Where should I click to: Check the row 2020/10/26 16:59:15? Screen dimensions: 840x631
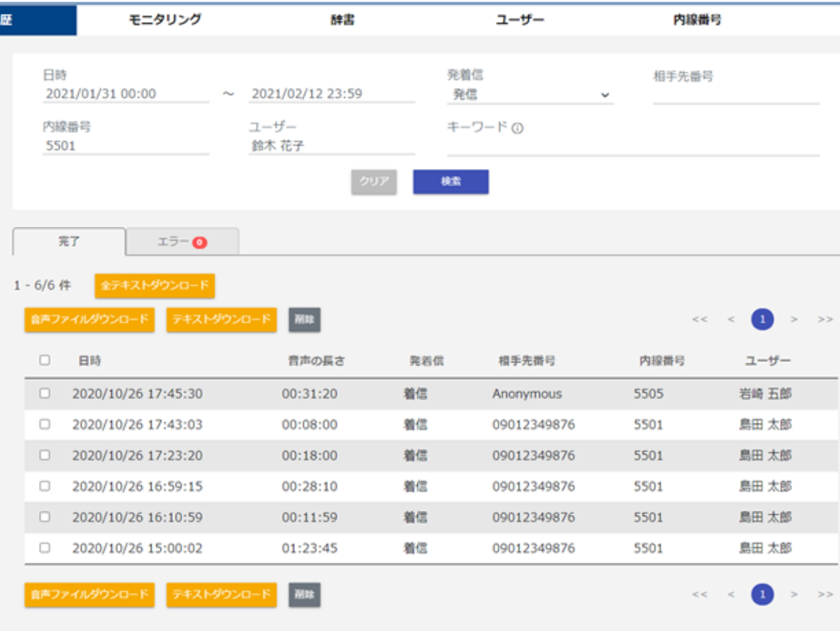pos(45,486)
